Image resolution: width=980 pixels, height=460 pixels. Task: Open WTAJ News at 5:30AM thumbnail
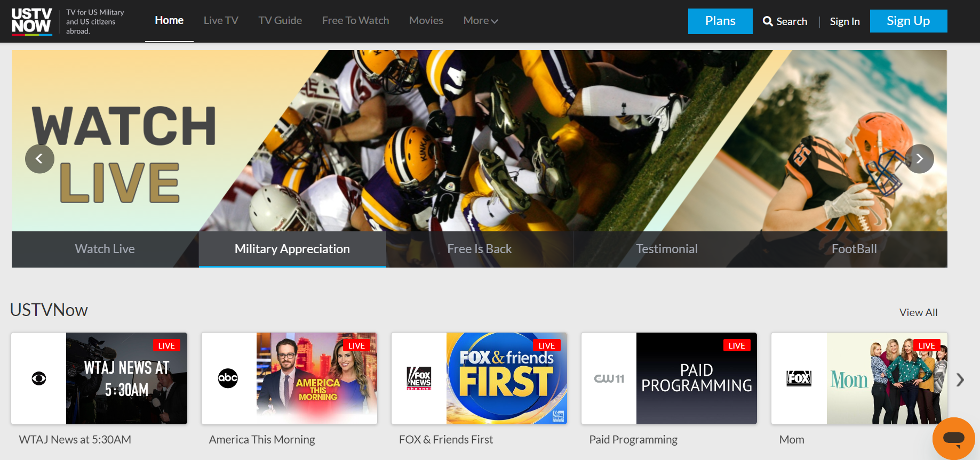coord(126,378)
